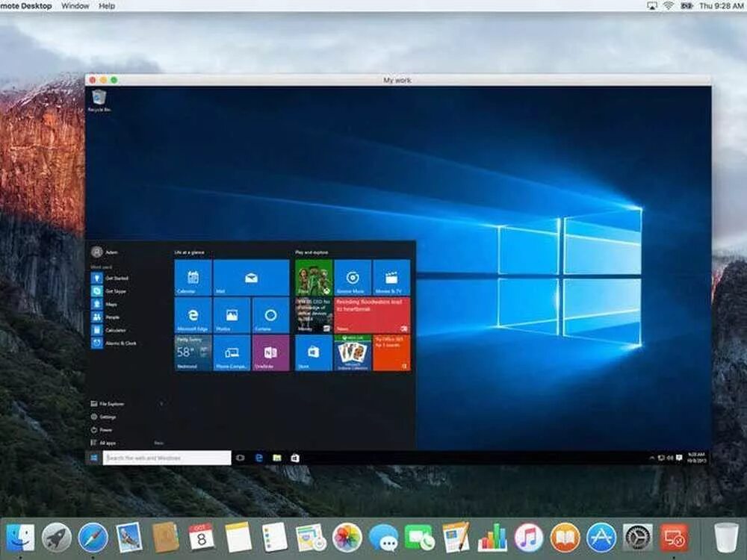Open Get Started from Most used

110,278
